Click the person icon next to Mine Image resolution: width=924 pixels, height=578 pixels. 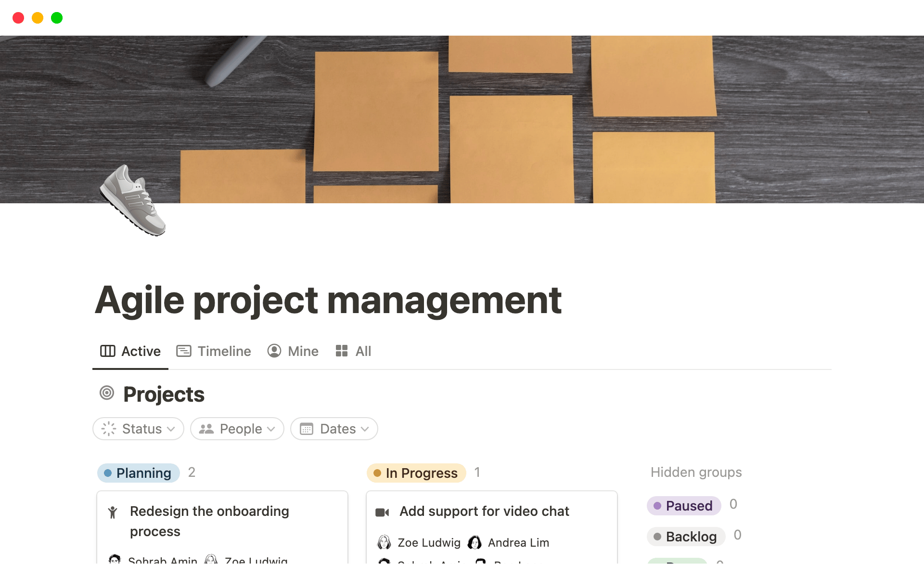pyautogui.click(x=274, y=351)
